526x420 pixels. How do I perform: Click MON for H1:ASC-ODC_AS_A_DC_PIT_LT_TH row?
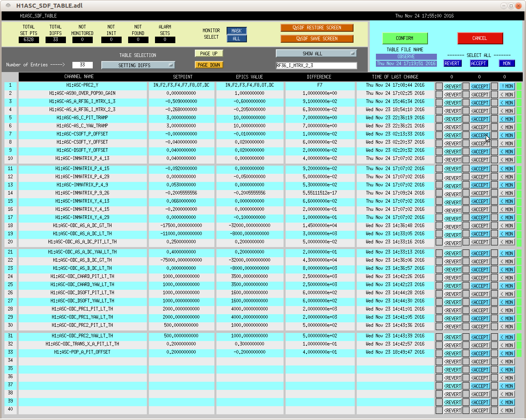[x=507, y=242]
